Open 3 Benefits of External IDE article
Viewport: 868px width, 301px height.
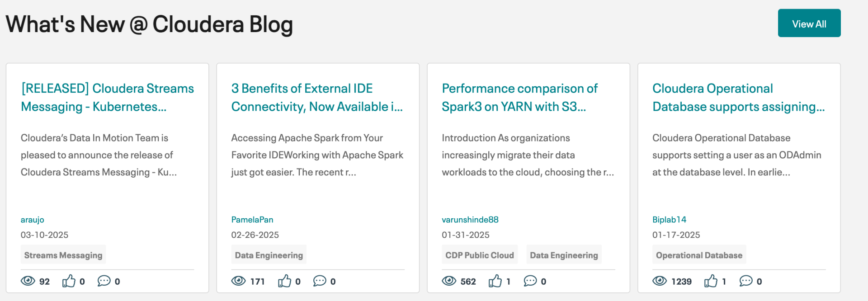click(316, 98)
